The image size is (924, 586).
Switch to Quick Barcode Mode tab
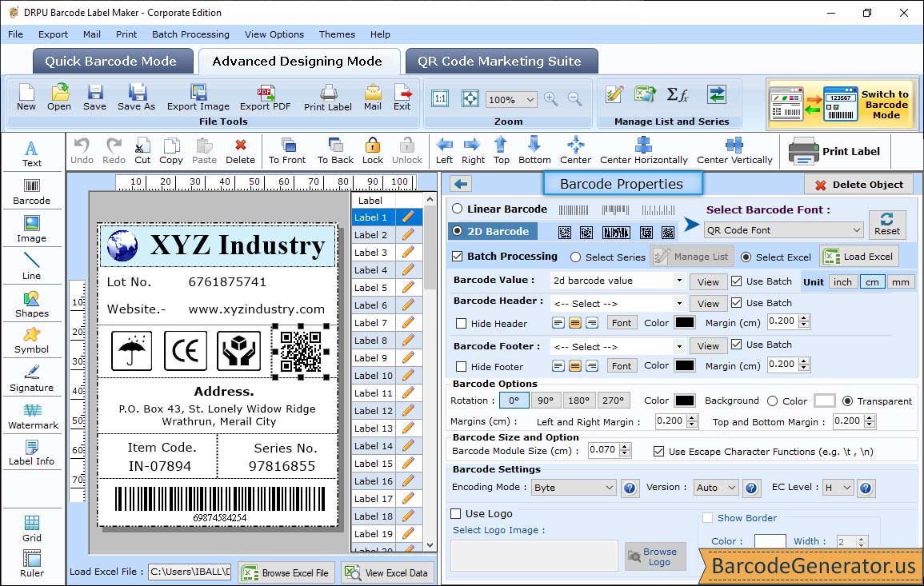112,62
